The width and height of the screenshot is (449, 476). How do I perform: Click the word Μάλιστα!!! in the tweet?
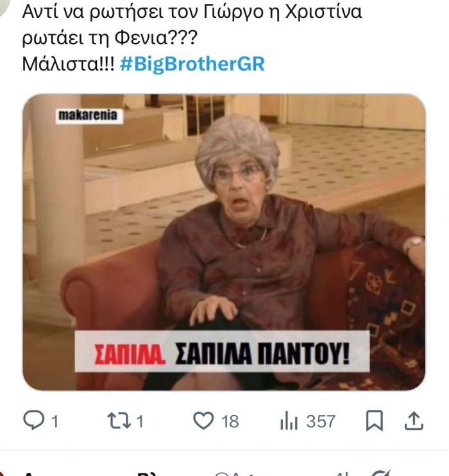coord(68,64)
